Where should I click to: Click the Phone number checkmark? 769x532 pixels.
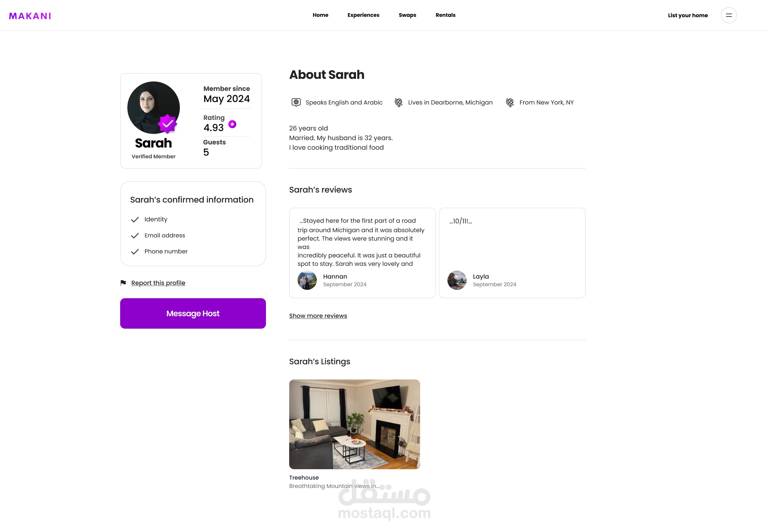coord(135,251)
